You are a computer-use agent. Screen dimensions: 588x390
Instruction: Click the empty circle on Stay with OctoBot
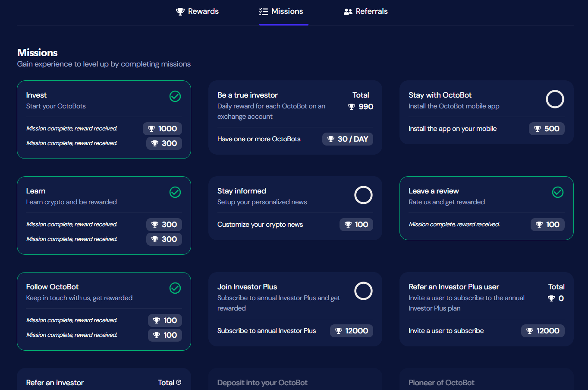(x=555, y=99)
